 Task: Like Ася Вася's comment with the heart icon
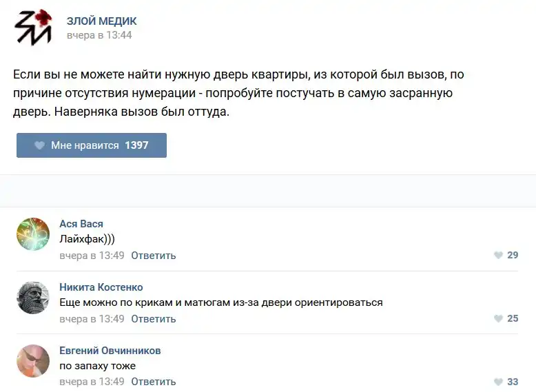pyautogui.click(x=498, y=255)
